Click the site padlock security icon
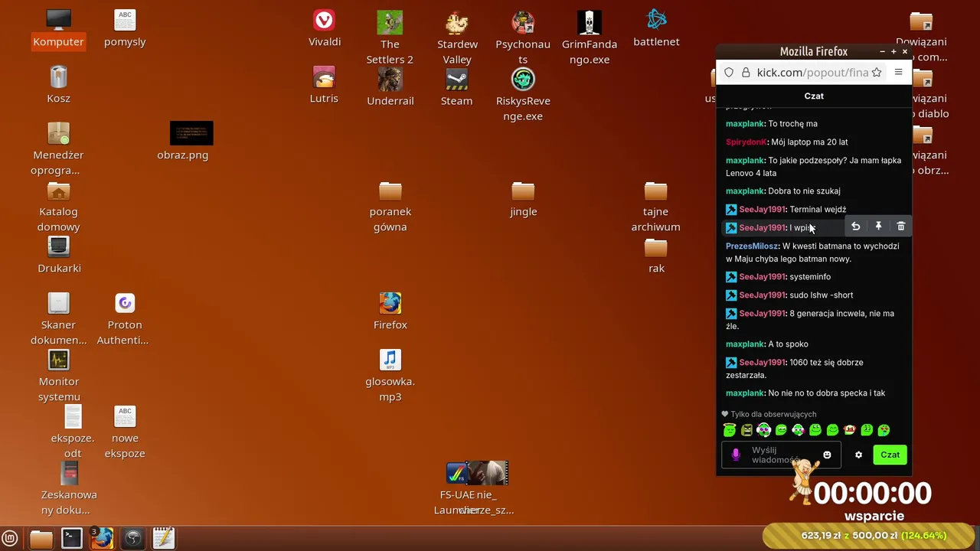The image size is (980, 551). click(x=745, y=73)
